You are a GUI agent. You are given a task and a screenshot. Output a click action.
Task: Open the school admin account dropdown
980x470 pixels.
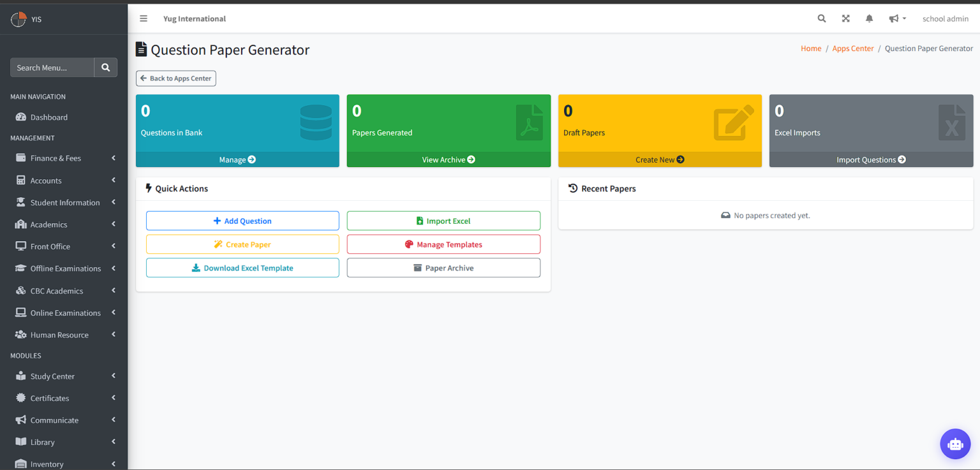coord(946,18)
